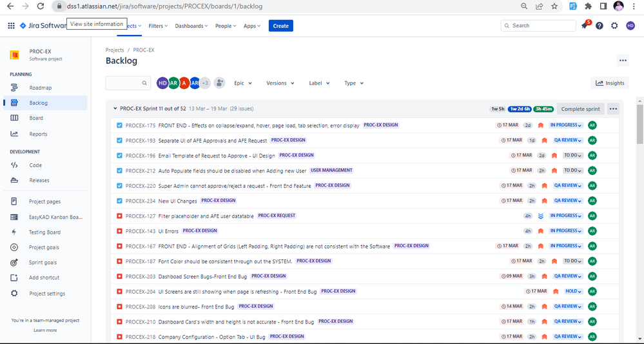Open the Apps top menu
This screenshot has width=644, height=344.
tap(252, 26)
